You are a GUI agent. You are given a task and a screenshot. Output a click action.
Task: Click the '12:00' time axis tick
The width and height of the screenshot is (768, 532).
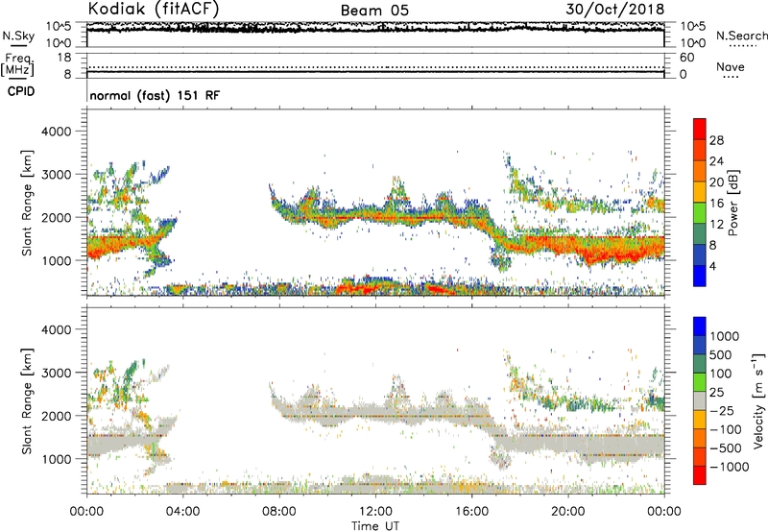(x=375, y=512)
